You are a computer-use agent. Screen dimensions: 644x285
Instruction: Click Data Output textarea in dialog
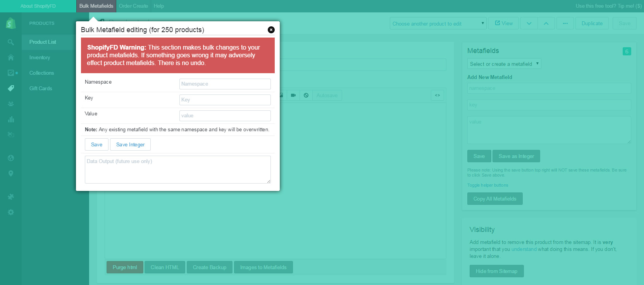pyautogui.click(x=178, y=170)
